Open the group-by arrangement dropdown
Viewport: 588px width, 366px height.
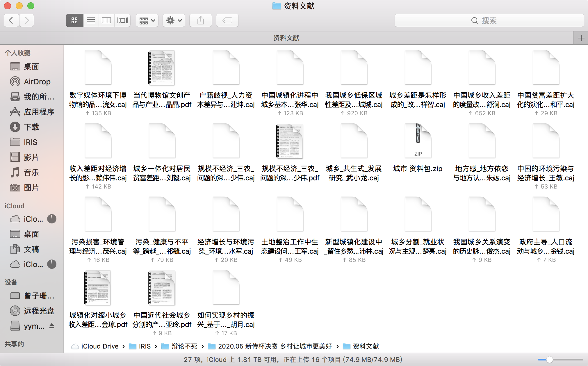coord(147,20)
